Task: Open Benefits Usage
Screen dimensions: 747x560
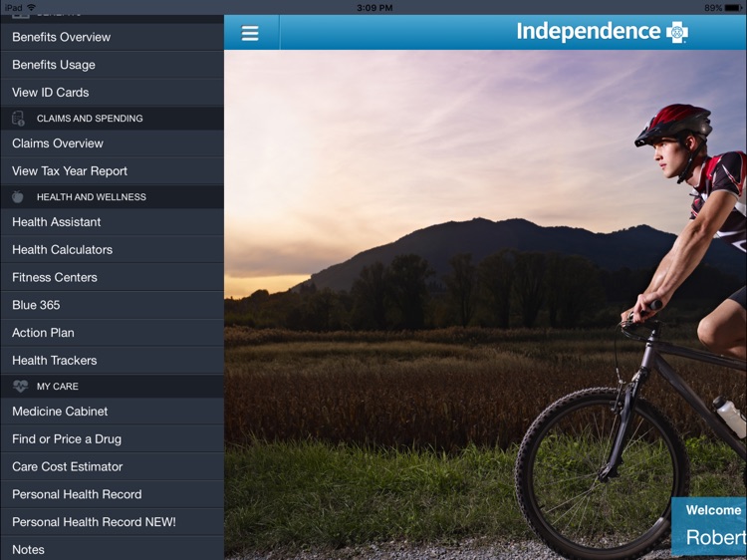Action: 112,65
